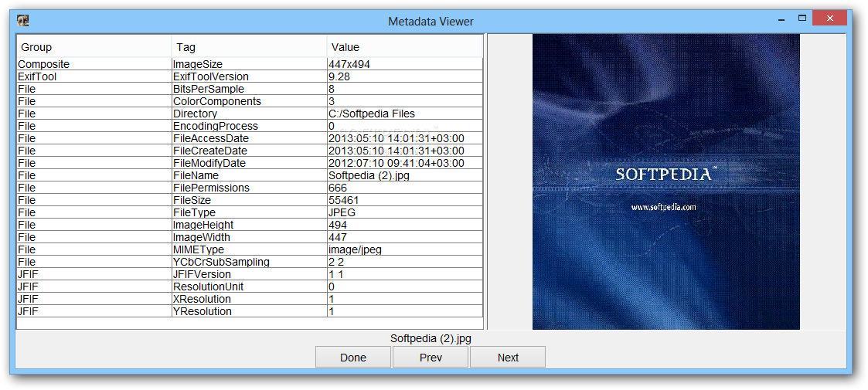The height and width of the screenshot is (390, 868).
Task: Click the File group cell for FileName
Action: point(94,175)
